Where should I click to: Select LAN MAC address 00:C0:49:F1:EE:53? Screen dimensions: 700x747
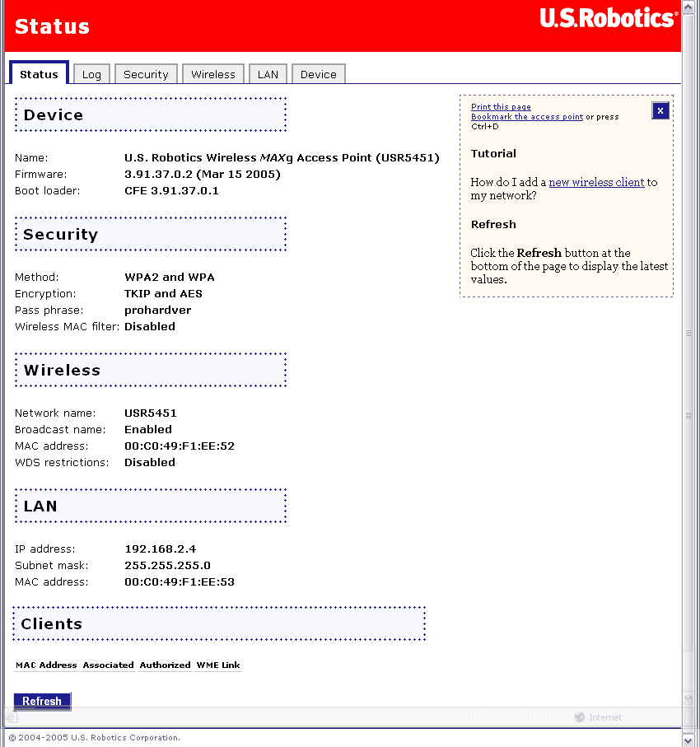[x=180, y=581]
